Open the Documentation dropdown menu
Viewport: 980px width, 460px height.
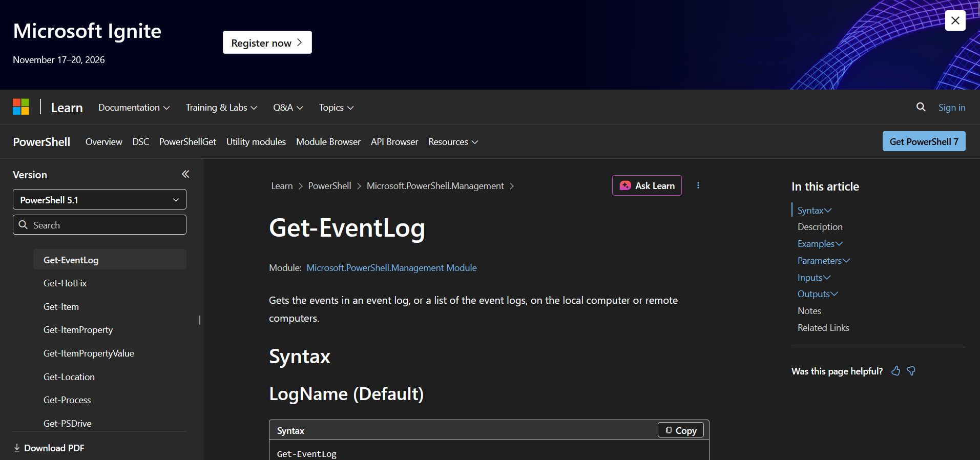(134, 107)
